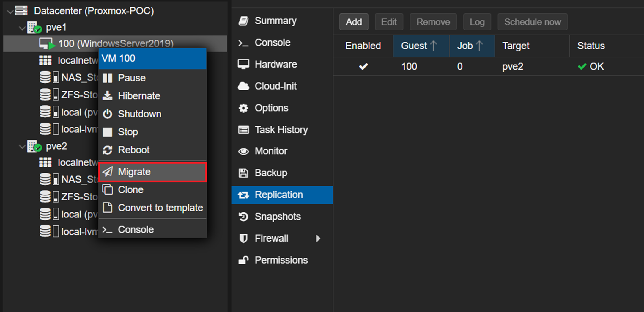Collapse the Datacenter tree node
Viewport: 644px width, 312px height.
click(x=10, y=12)
